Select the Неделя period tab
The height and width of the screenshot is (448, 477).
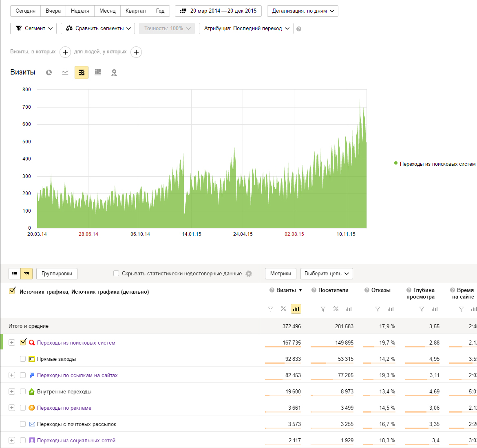[x=80, y=11]
